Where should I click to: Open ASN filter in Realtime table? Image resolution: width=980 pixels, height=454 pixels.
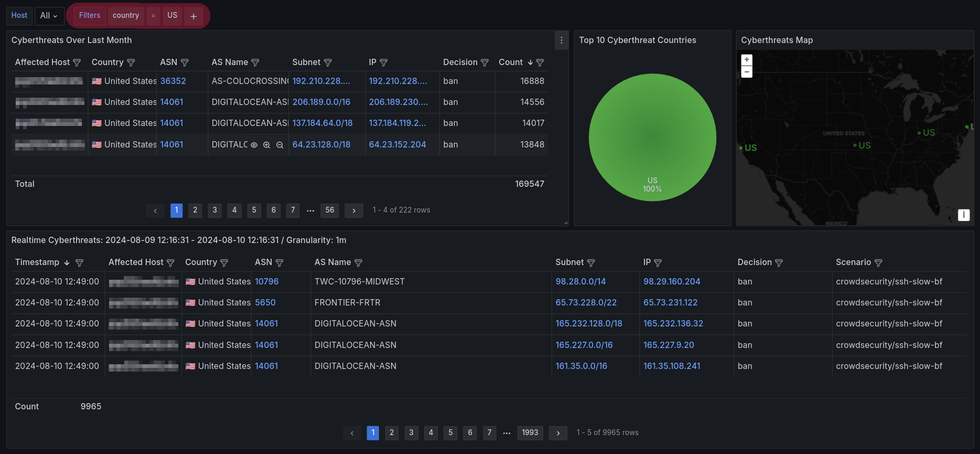coord(279,262)
